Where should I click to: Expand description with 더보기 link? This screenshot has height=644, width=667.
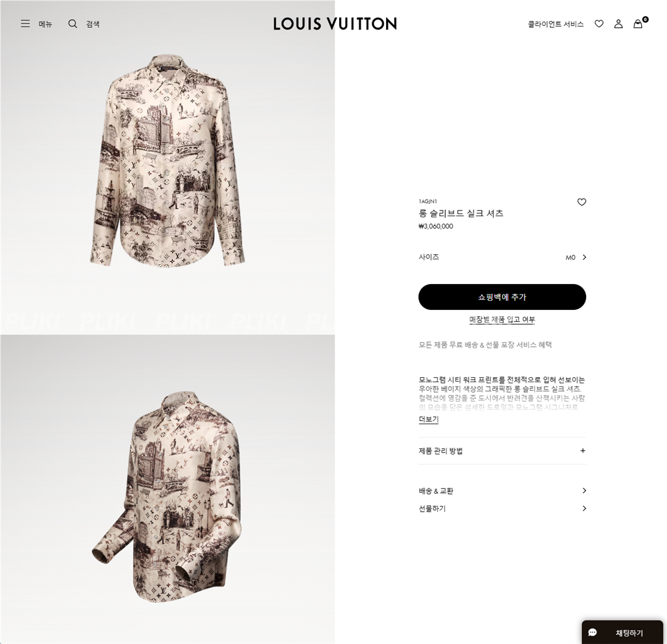click(x=429, y=419)
